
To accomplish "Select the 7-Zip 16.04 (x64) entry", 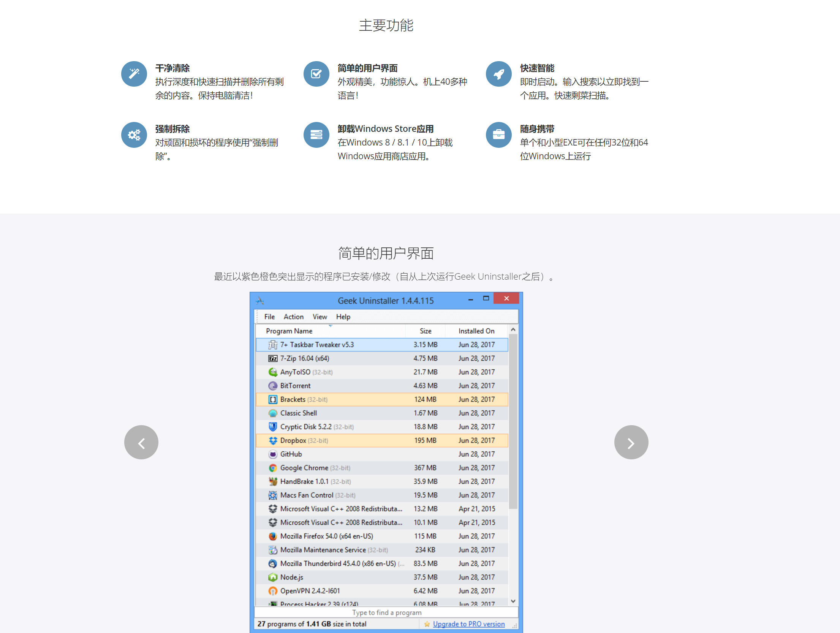I will (382, 358).
